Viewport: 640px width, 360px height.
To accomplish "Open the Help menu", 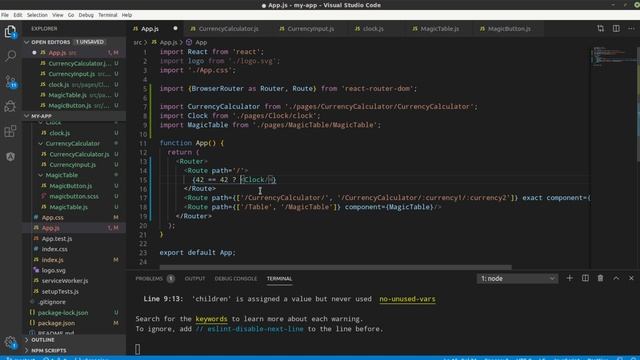I will [127, 15].
